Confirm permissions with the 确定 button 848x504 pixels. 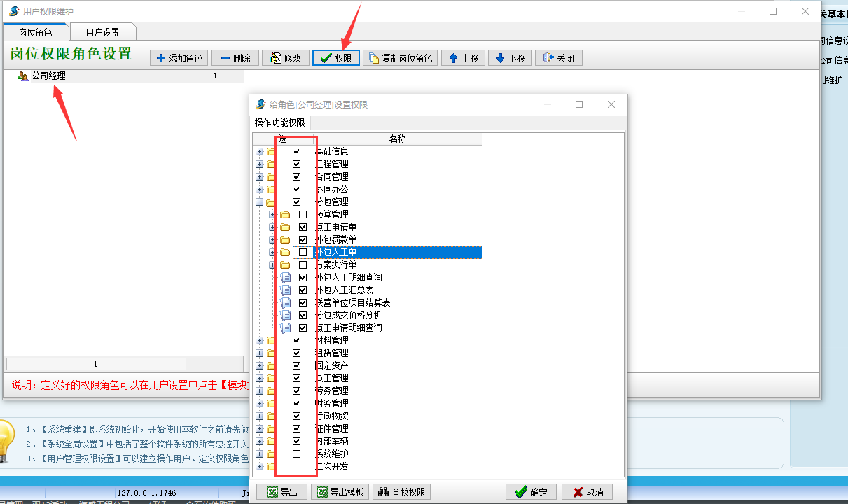pos(531,492)
